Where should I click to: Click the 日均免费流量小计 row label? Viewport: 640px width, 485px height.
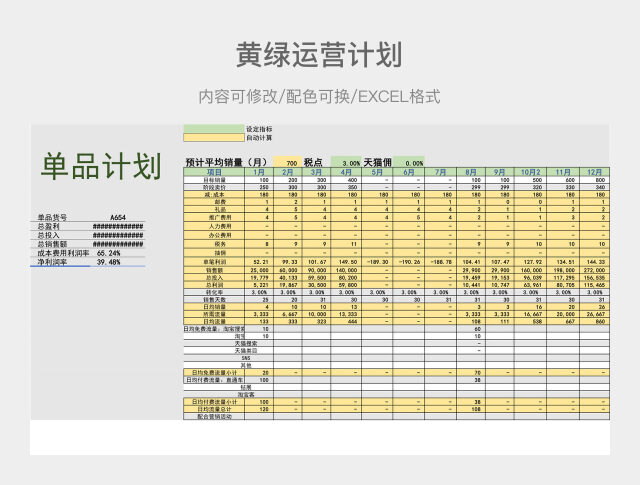coord(214,373)
